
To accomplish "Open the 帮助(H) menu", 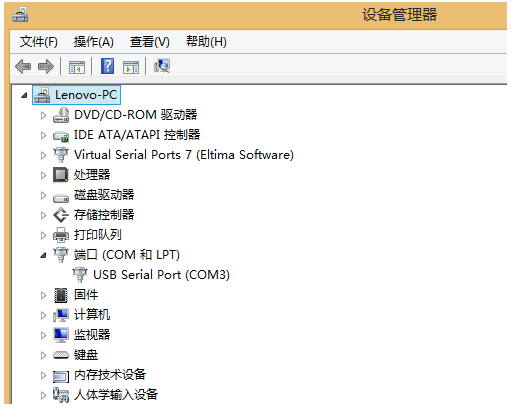I will (x=206, y=42).
